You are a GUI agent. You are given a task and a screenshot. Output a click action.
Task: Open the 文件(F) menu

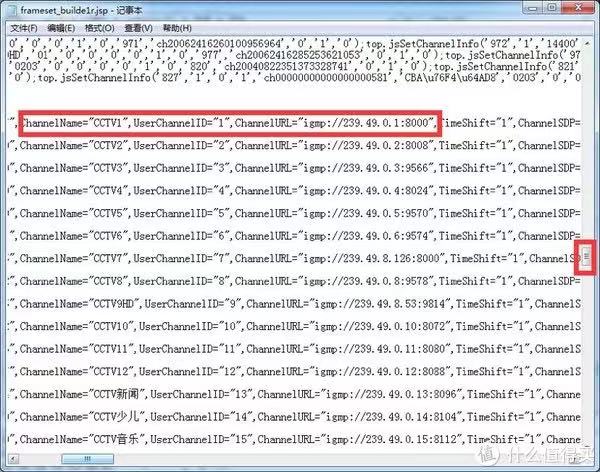[24, 28]
